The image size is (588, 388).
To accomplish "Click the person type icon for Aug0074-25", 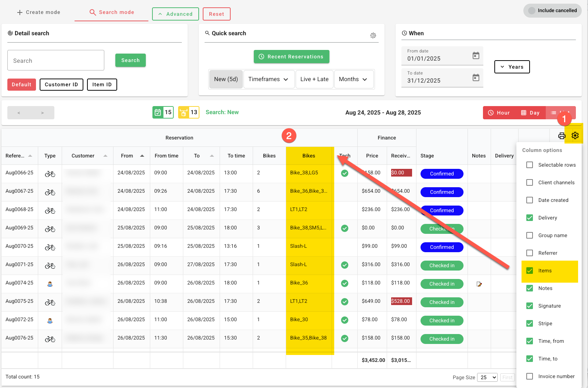I will click(50, 284).
